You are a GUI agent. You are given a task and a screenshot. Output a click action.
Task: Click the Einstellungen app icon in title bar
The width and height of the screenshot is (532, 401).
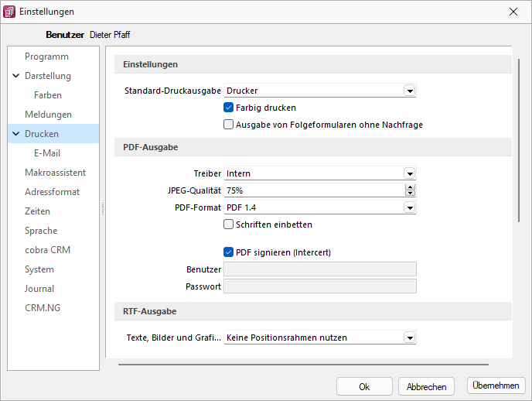9,12
